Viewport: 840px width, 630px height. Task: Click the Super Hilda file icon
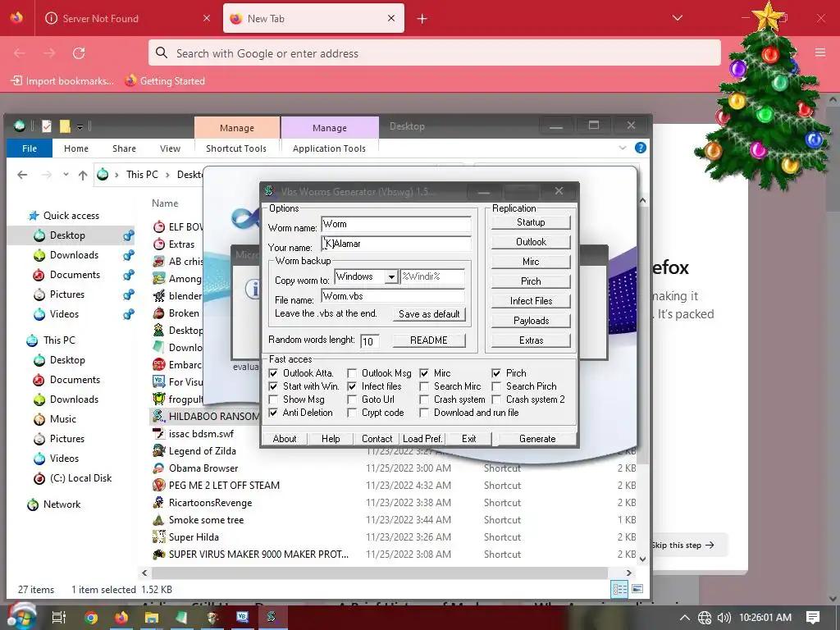point(158,536)
